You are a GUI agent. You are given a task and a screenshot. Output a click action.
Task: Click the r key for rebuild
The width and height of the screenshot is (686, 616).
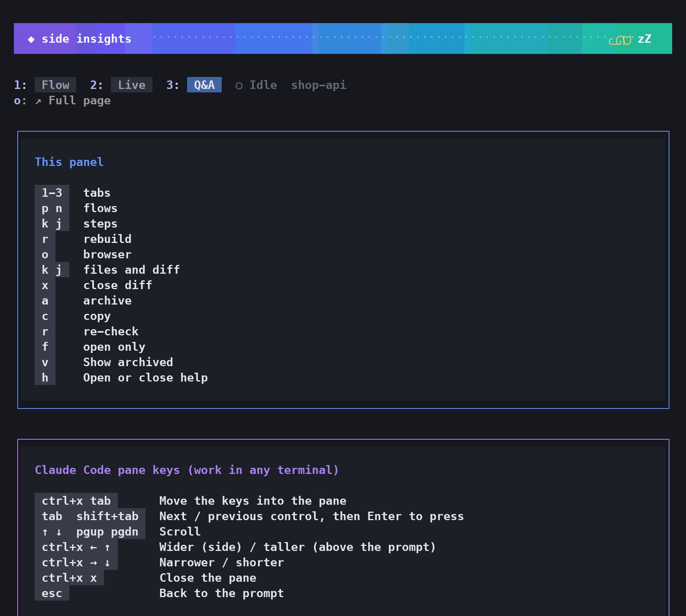[x=45, y=239]
